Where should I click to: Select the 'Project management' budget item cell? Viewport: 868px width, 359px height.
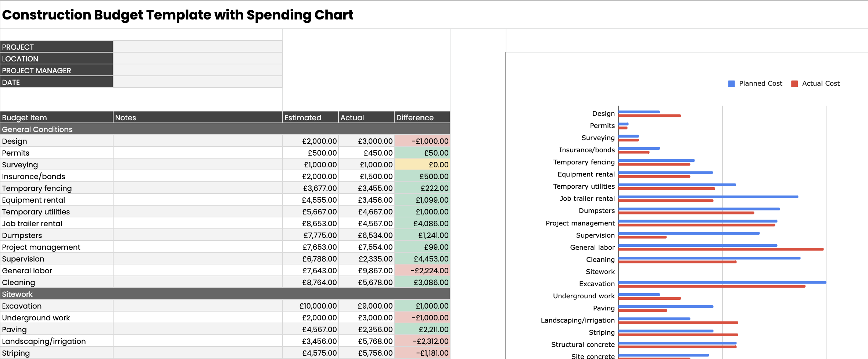pyautogui.click(x=57, y=247)
